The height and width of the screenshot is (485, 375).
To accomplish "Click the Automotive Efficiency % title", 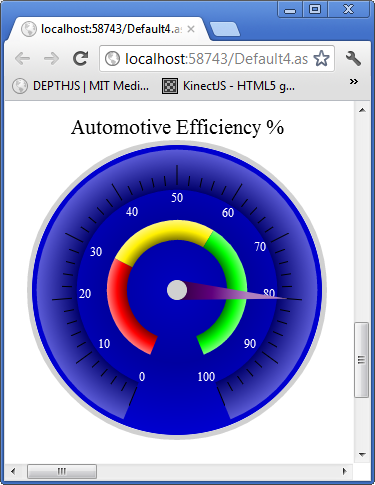I will tap(177, 127).
